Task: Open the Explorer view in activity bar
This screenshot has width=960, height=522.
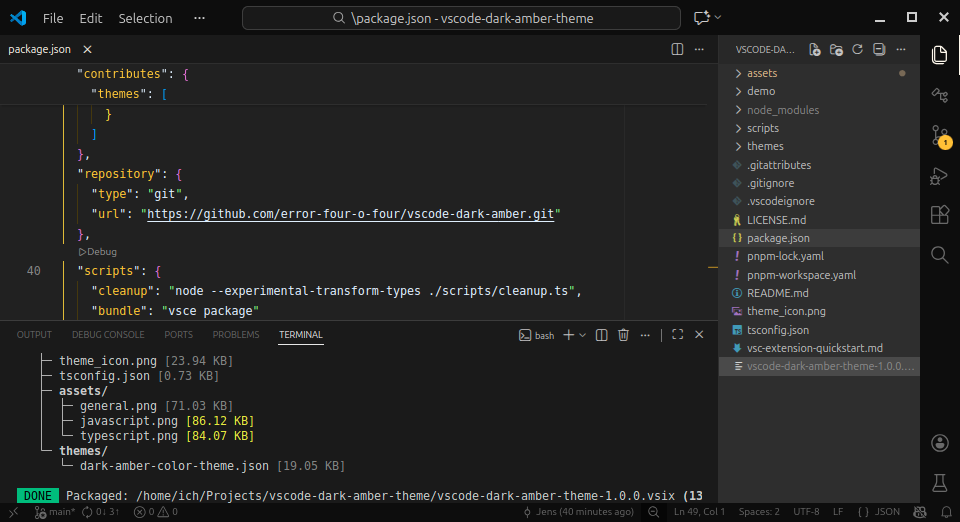Action: pos(940,54)
